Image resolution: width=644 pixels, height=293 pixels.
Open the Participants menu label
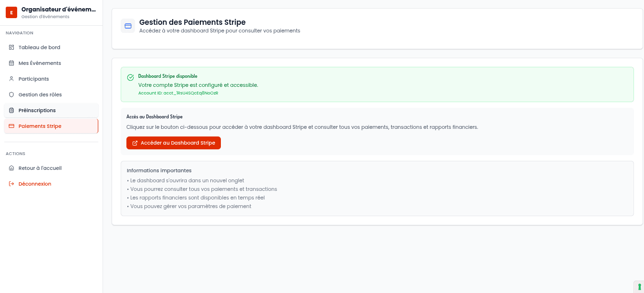(34, 79)
